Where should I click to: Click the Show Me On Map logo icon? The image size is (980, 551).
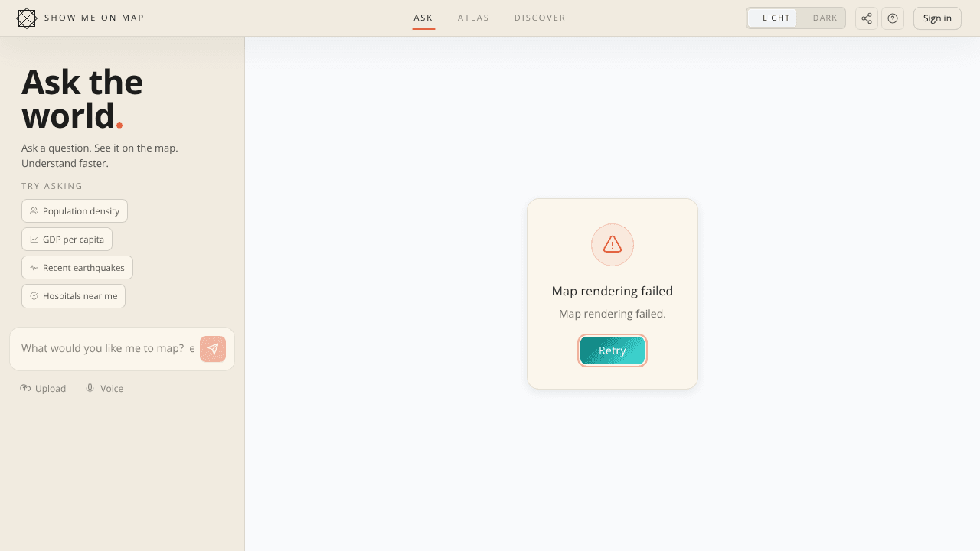click(27, 18)
